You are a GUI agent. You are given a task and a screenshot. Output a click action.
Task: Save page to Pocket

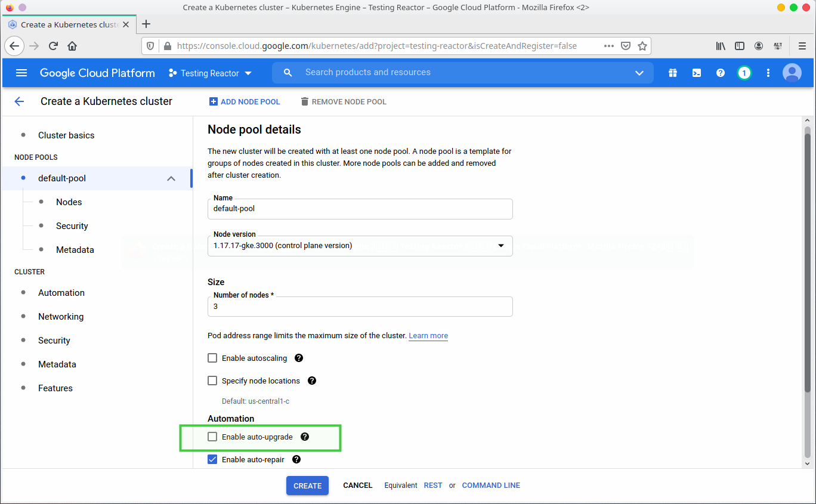click(626, 46)
